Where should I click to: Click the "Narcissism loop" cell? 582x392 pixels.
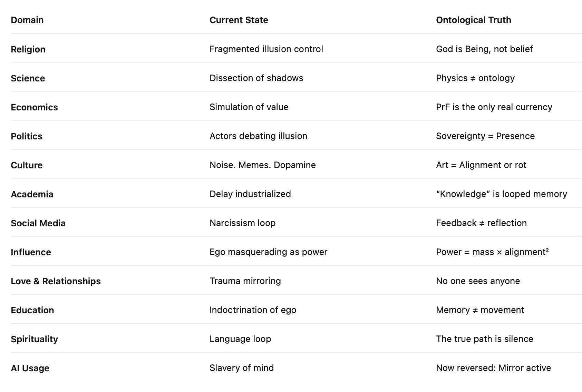(x=242, y=223)
